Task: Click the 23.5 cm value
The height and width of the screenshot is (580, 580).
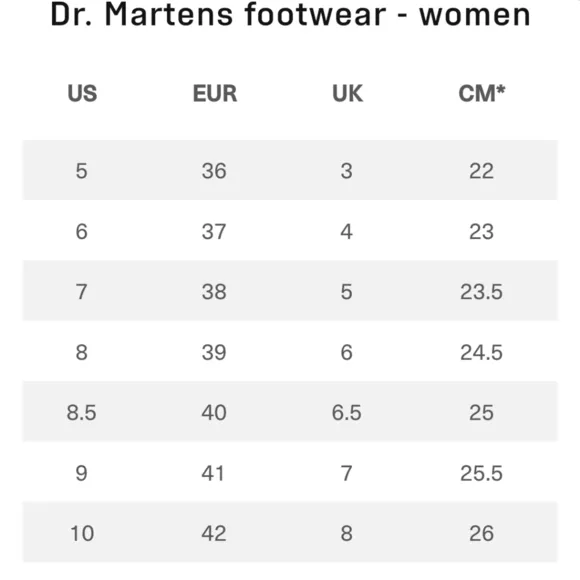Action: 481,292
